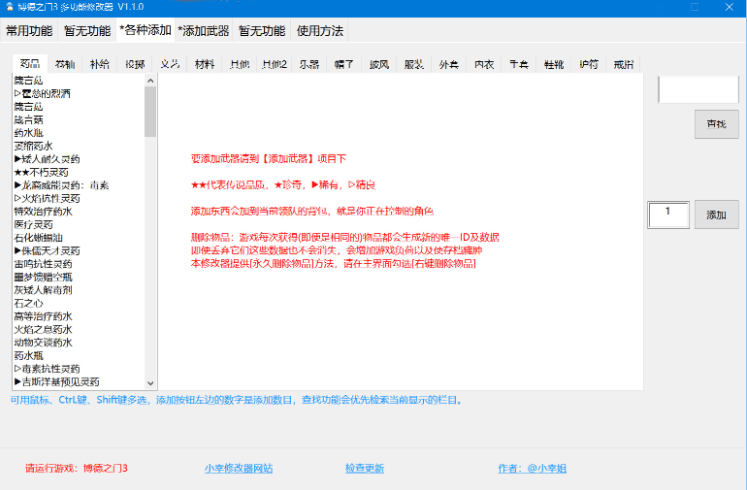Choose ▶吉斯洋基预见灵药 list entry
Screen dimensions: 747x490
pos(79,382)
